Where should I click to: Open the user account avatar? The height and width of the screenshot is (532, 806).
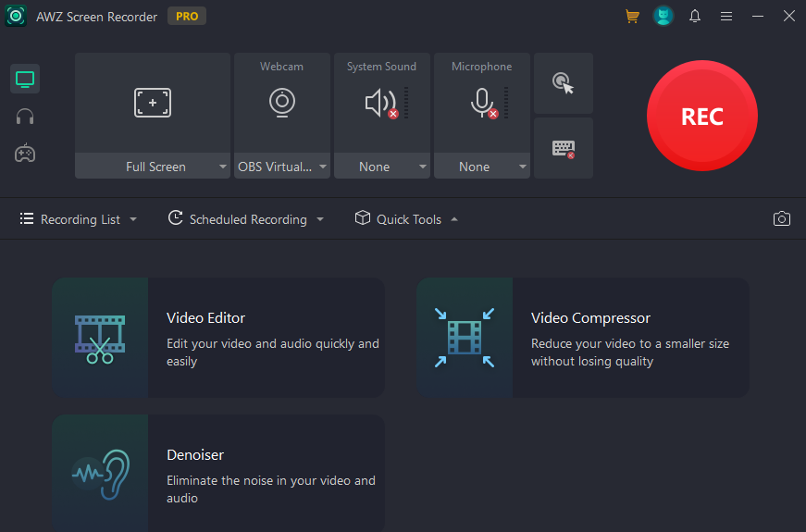click(663, 17)
